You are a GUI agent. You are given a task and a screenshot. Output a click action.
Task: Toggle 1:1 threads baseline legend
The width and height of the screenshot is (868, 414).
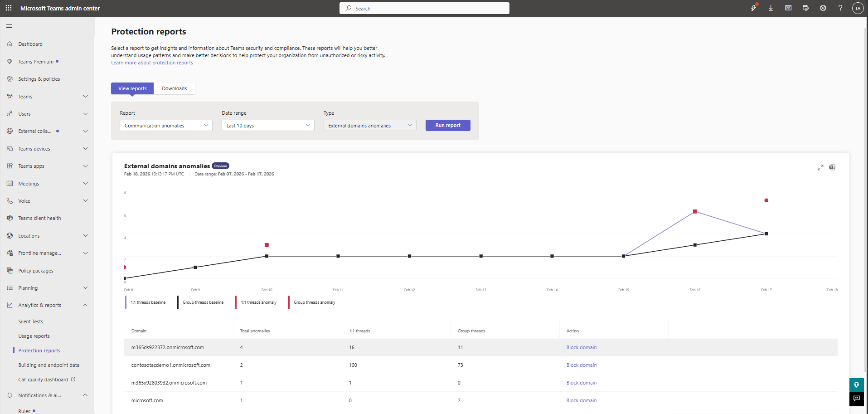click(146, 302)
